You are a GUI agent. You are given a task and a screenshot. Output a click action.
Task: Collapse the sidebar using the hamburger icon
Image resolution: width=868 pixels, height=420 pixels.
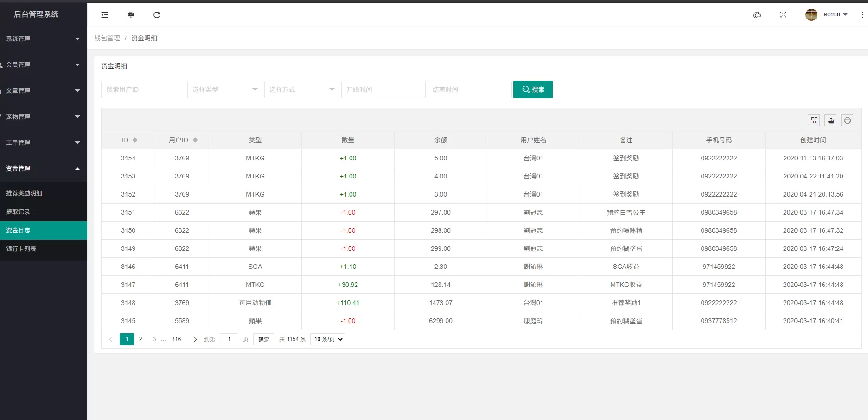click(x=105, y=14)
